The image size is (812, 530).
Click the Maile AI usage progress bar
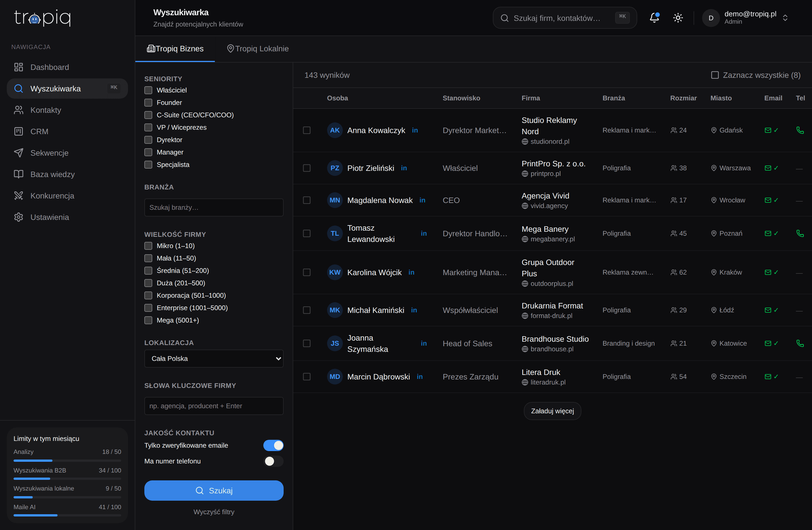(67, 515)
